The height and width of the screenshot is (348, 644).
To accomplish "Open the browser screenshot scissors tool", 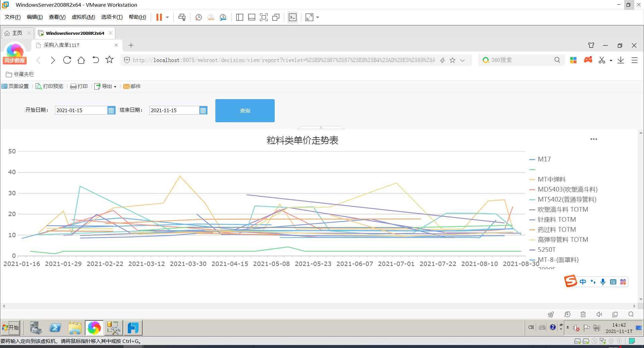I will (x=602, y=60).
